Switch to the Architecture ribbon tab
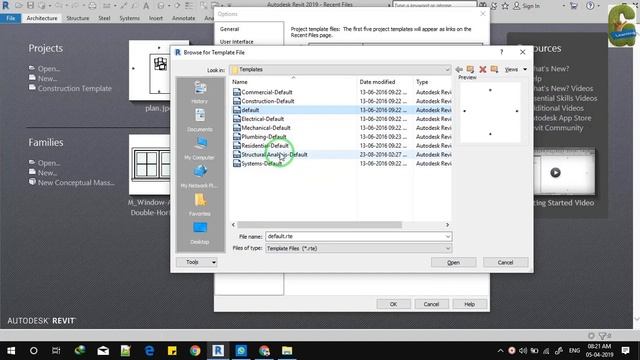Screen dimensions: 640x360 pos(42,18)
